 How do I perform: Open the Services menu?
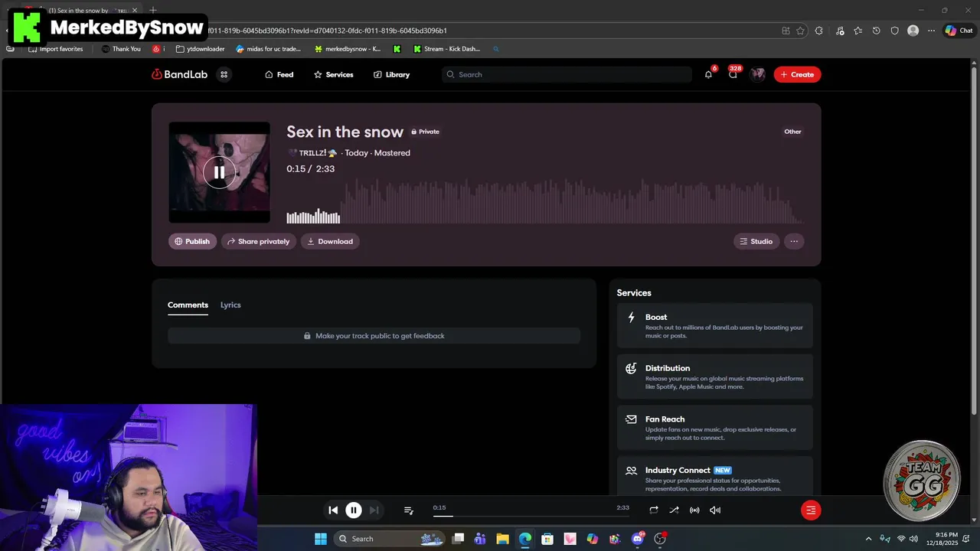[x=334, y=74]
